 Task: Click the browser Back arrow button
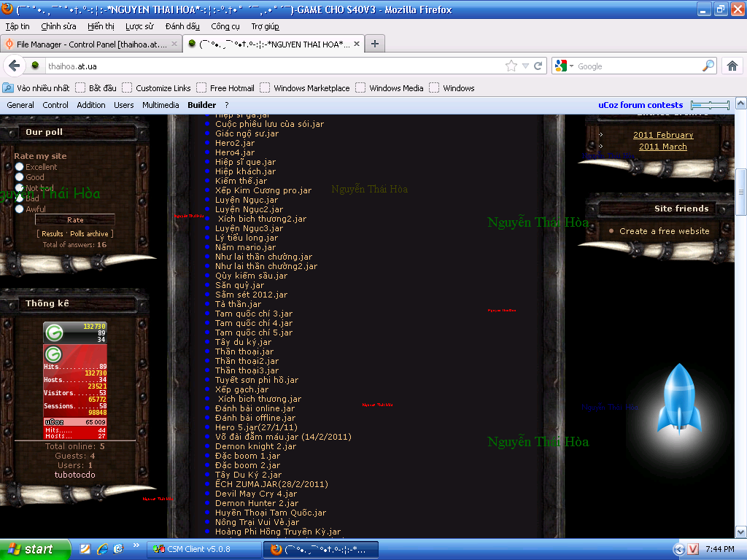[x=14, y=66]
